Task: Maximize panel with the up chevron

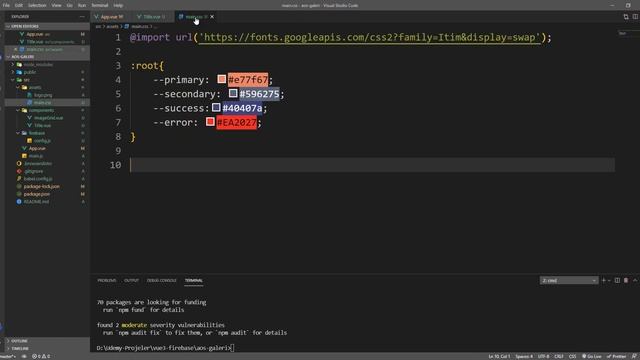Action: click(635, 281)
